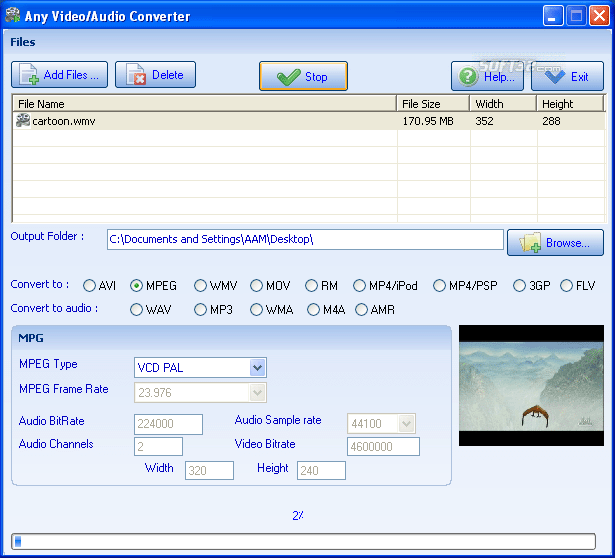Click the Files section label
The width and height of the screenshot is (615, 558).
tap(23, 42)
